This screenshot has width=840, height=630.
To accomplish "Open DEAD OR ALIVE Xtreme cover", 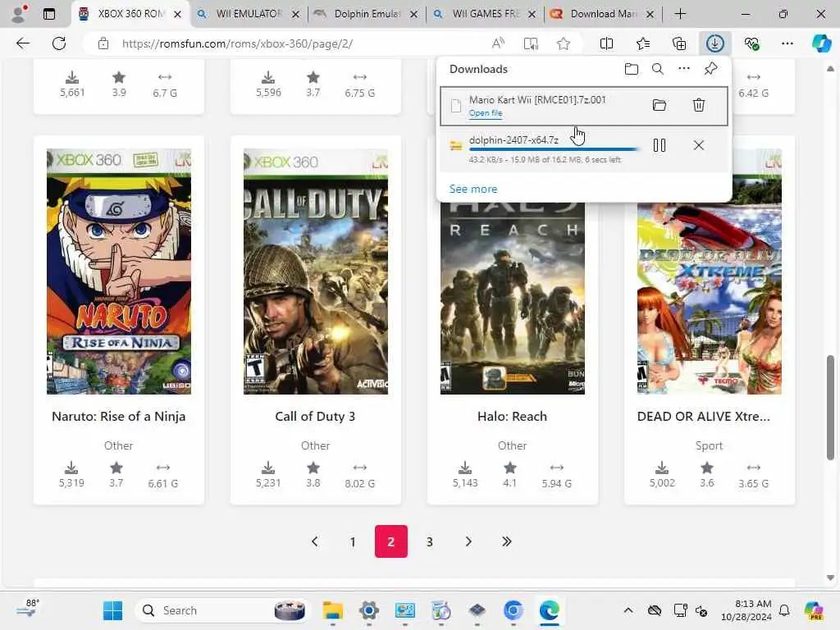I will tap(710, 299).
